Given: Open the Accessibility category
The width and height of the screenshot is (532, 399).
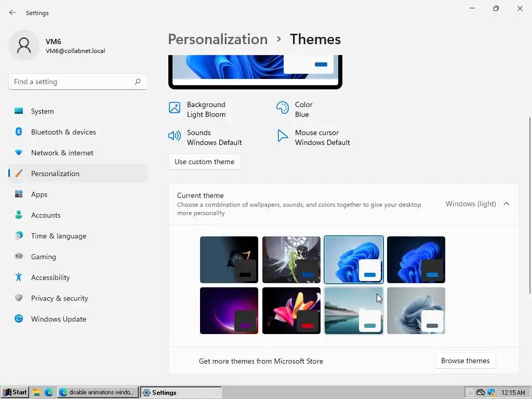Looking at the screenshot, I should tap(78, 277).
